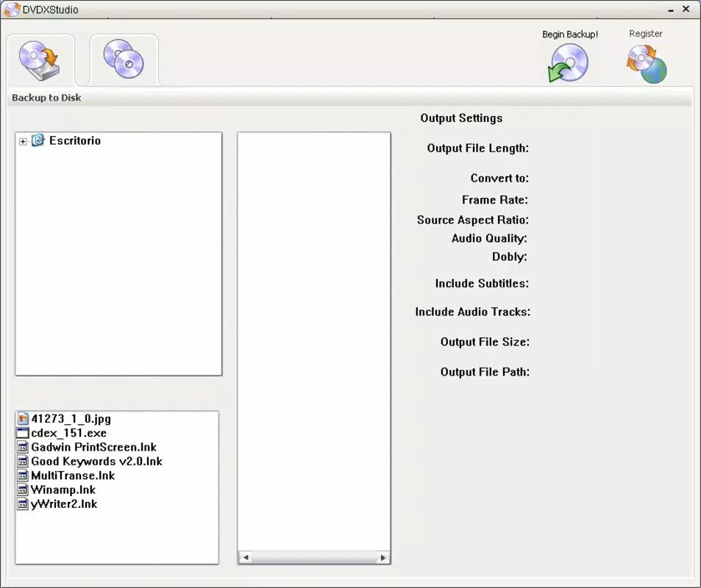
Task: Click the Output File Path label
Action: point(485,372)
